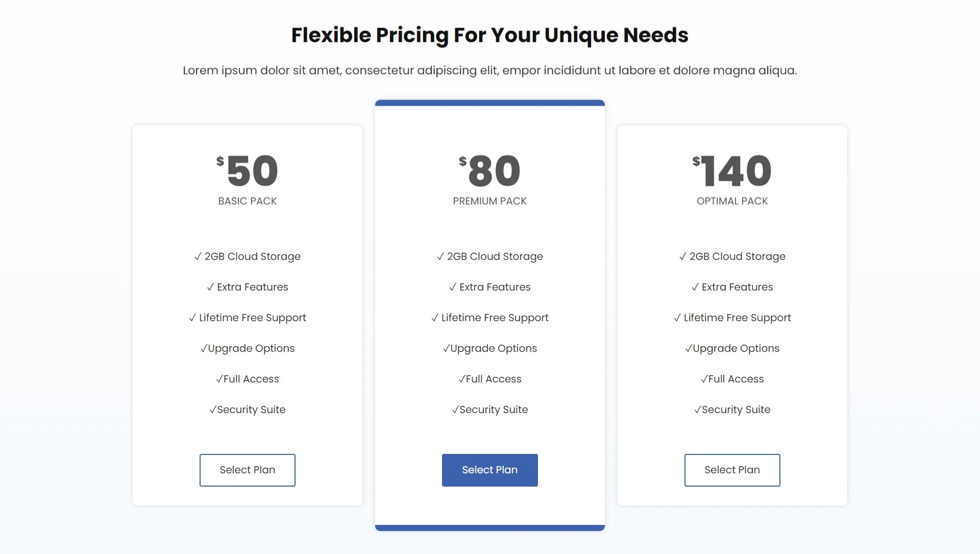The image size is (980, 554).
Task: Select Plan for the Basic Pack
Action: click(x=247, y=470)
